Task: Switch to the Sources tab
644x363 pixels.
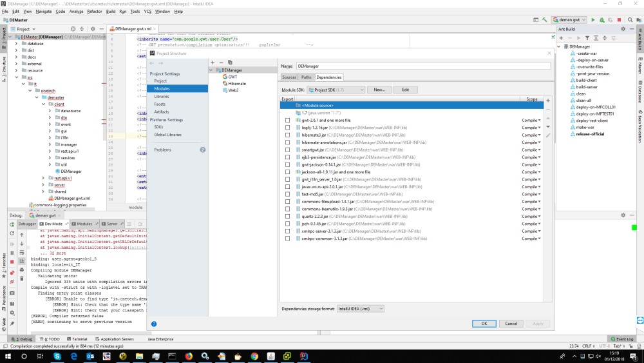Action: [289, 77]
